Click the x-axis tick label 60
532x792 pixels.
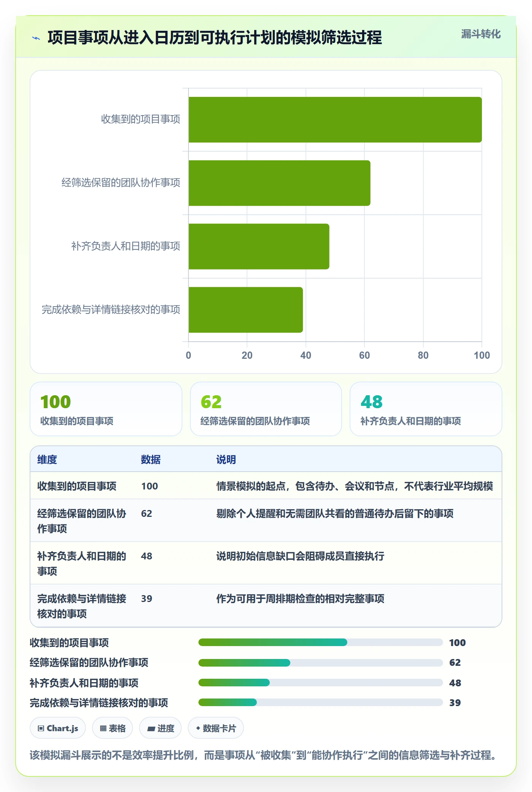[x=364, y=355]
